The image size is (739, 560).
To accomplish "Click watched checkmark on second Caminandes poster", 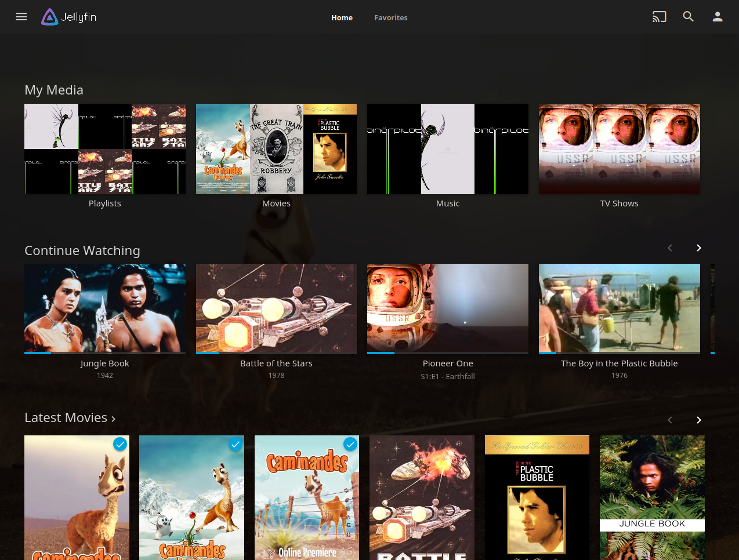I will click(x=235, y=444).
